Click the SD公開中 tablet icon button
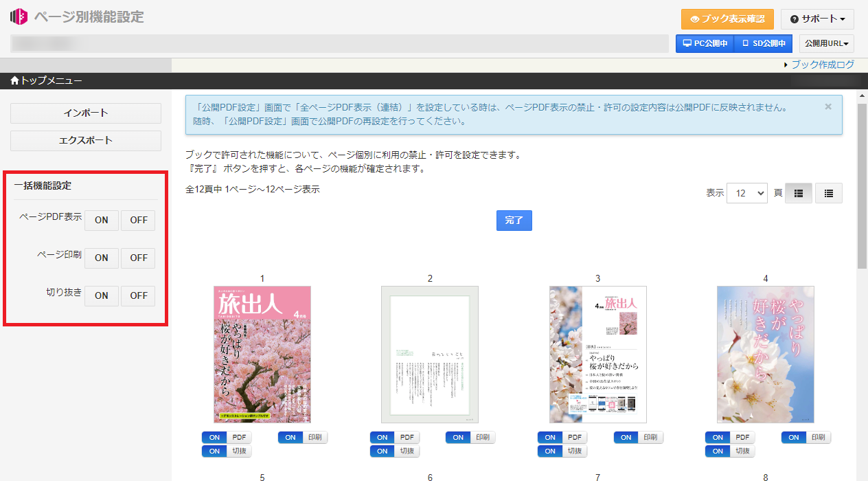Screen dimensions: 868x481 tap(763, 43)
